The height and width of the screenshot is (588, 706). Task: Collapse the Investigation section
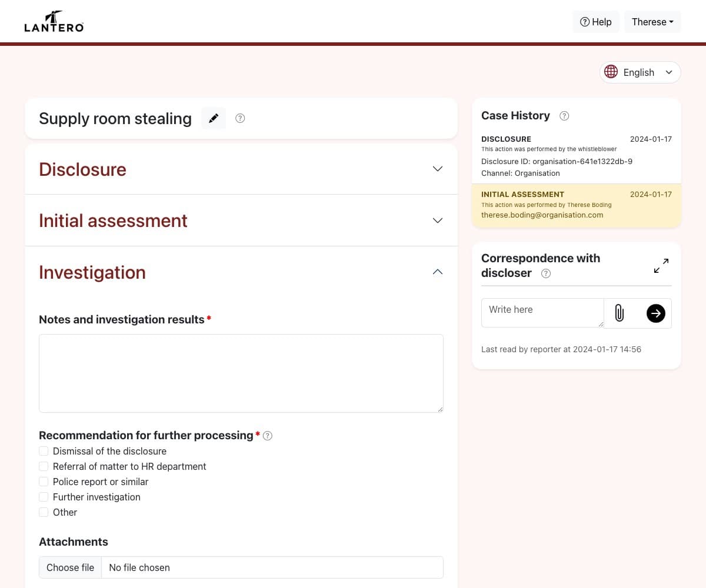(437, 272)
